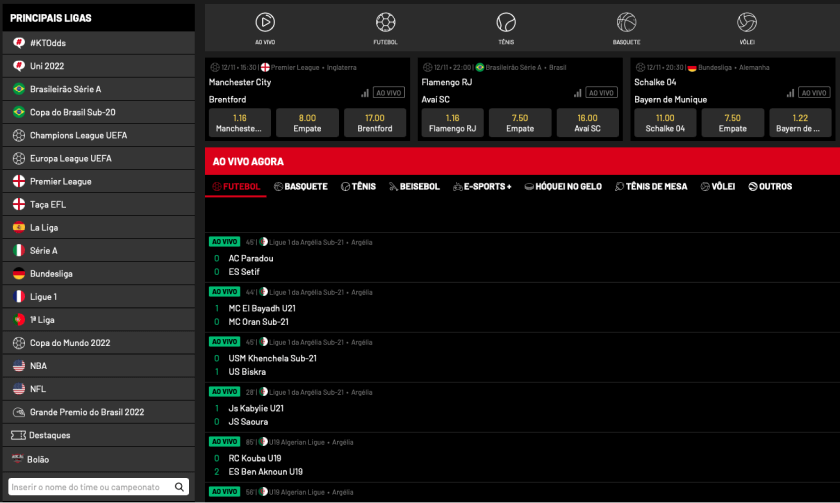Bet 7.50 Empate in Schalke match
840x503 pixels.
point(732,123)
